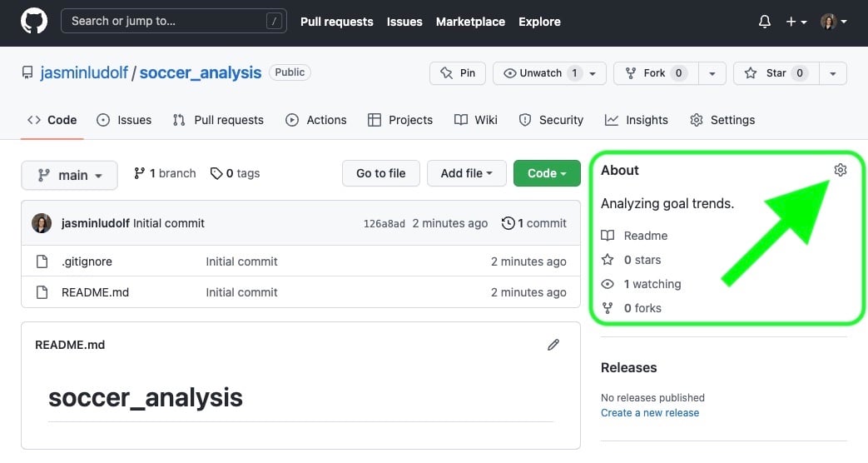Open Initial commit message in header
868x463 pixels.
168,223
